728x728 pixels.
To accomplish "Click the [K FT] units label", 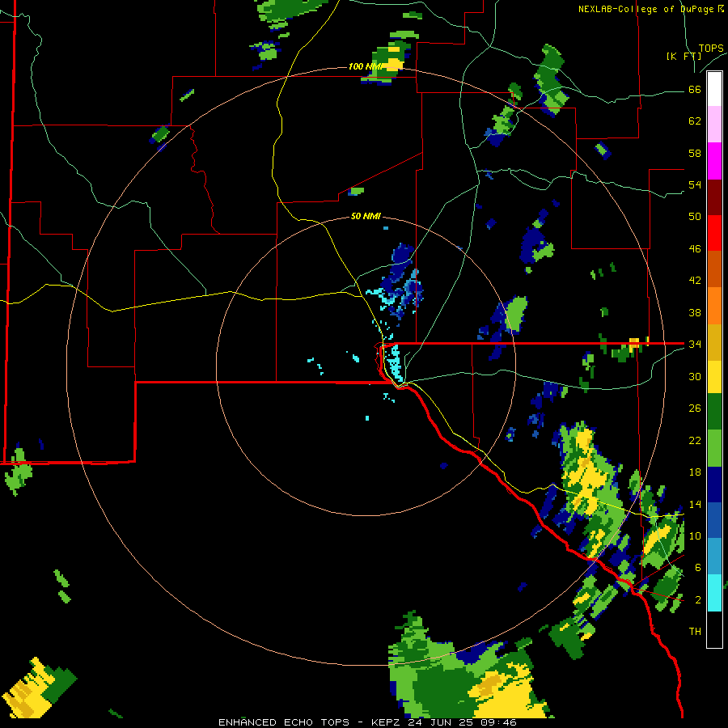I will (x=684, y=56).
